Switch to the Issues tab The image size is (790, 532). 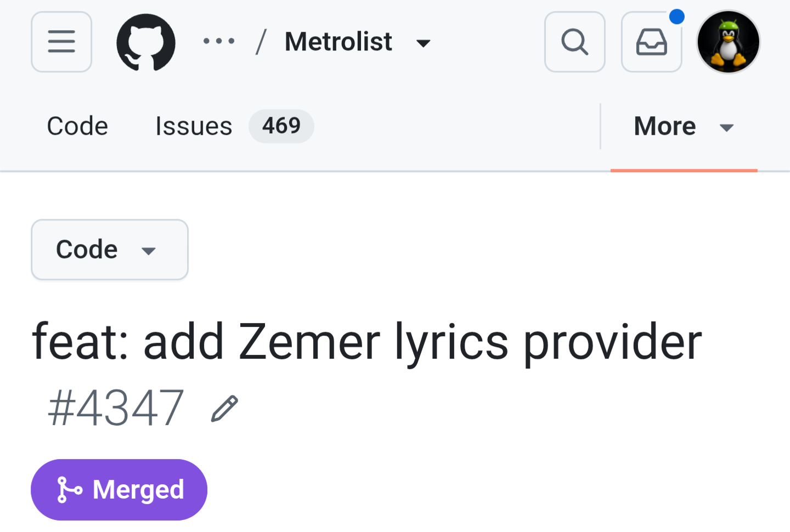(x=194, y=126)
